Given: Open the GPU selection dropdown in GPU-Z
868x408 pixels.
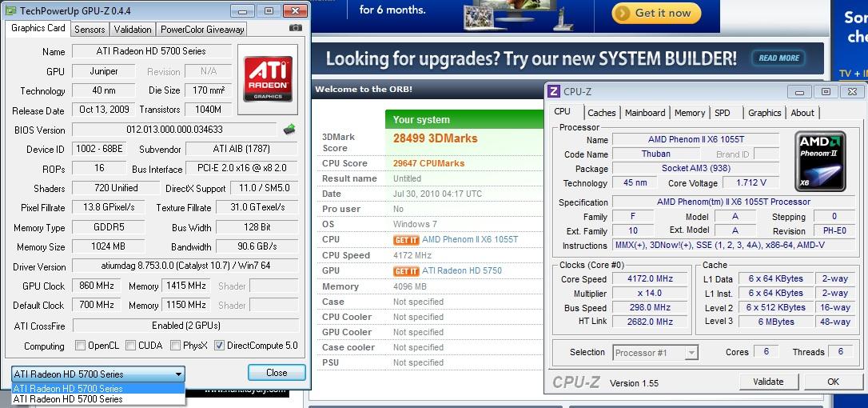Looking at the screenshot, I should pos(98,374).
